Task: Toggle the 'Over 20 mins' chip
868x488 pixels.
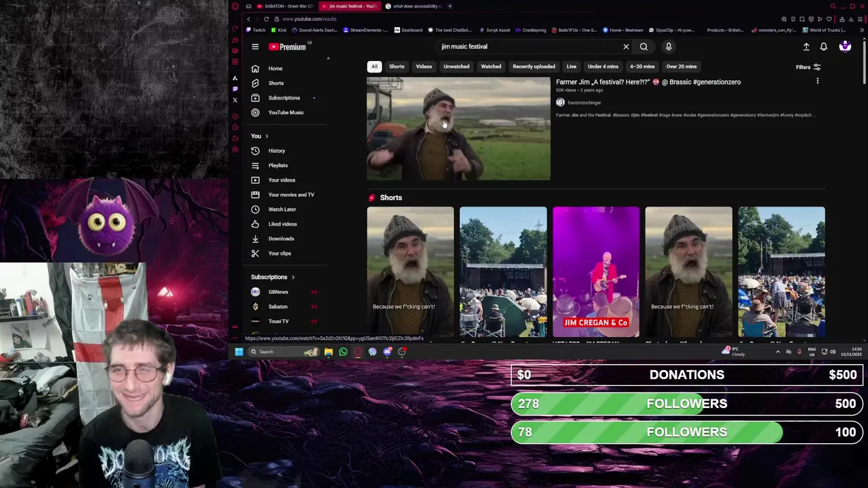Action: (x=682, y=66)
